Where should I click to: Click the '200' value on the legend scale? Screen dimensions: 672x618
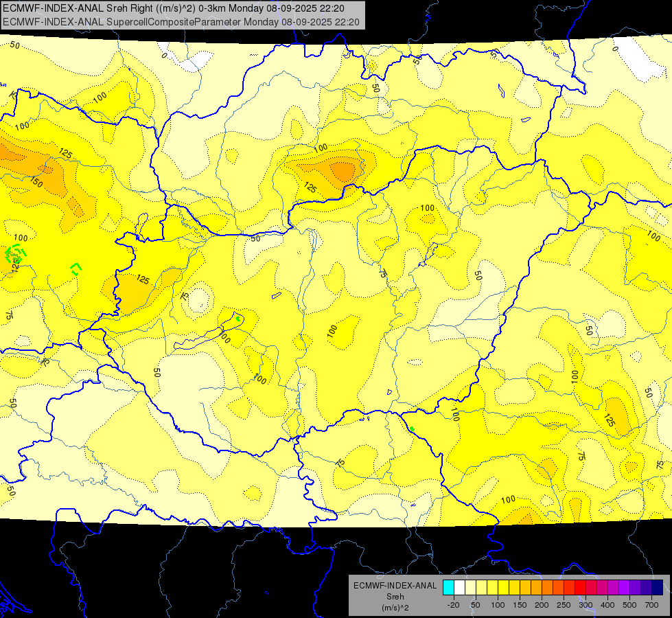click(x=542, y=605)
